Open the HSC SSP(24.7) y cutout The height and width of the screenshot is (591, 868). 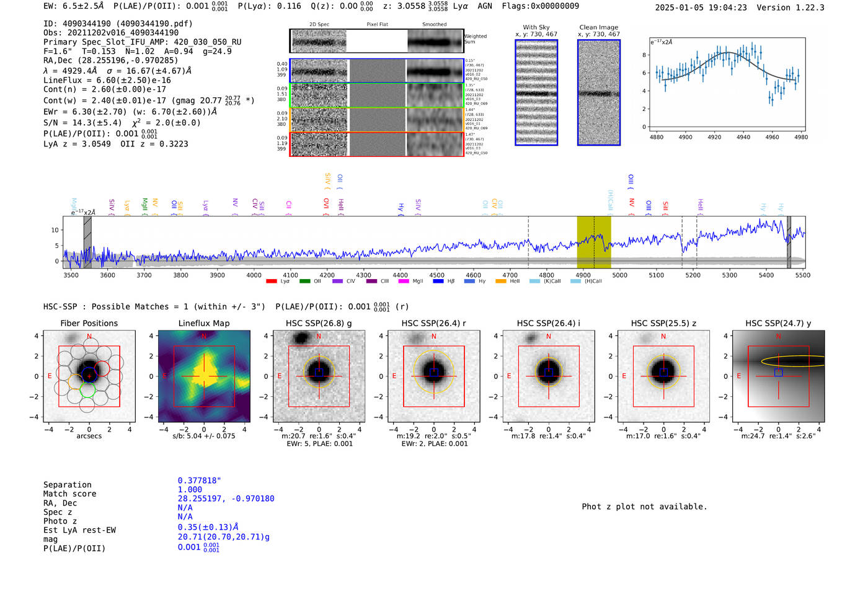pos(779,376)
